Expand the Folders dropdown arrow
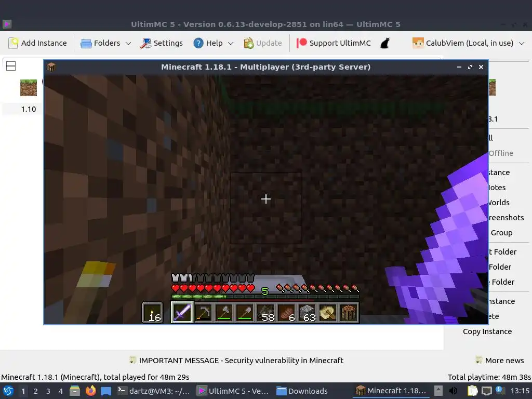This screenshot has height=399, width=532. tap(128, 44)
